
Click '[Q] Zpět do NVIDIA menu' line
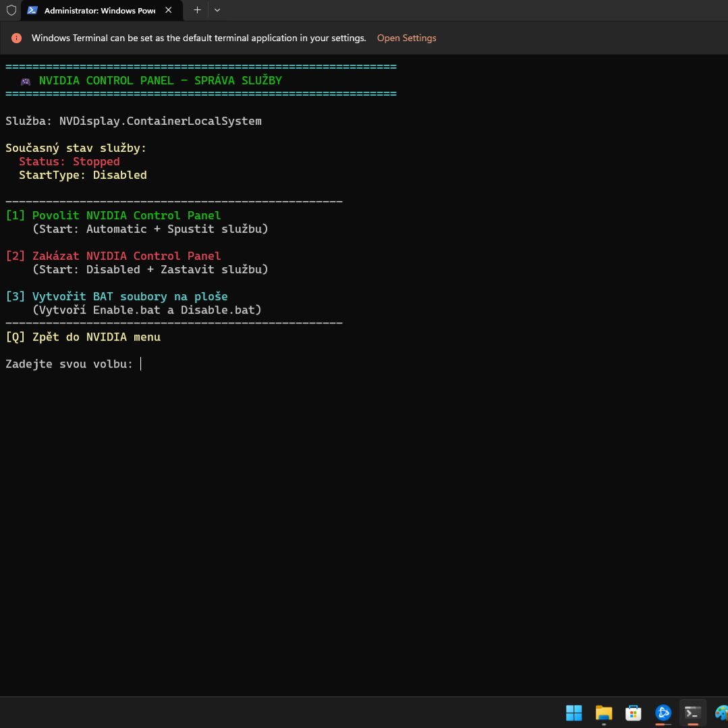pos(83,337)
